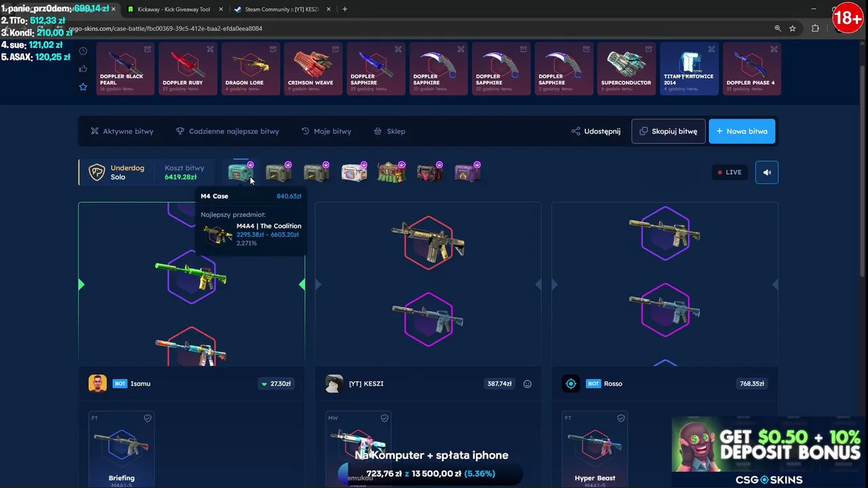Select the red-green festive case icon
The height and width of the screenshot is (488, 868).
point(391,172)
